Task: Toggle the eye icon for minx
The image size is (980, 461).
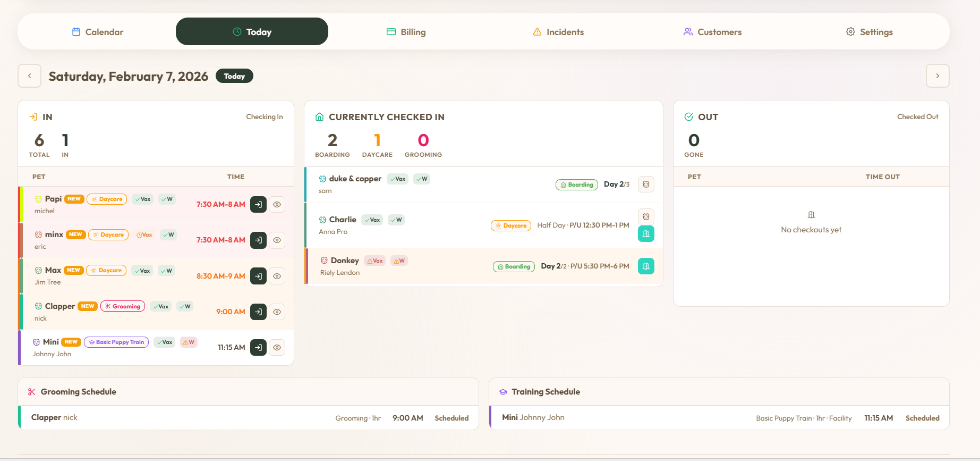Action: 277,240
